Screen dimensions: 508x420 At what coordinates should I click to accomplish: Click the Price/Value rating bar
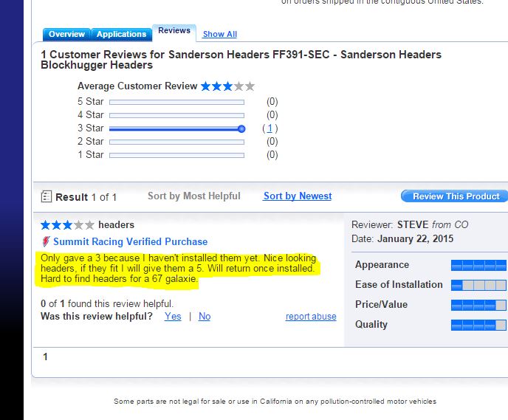click(x=478, y=305)
